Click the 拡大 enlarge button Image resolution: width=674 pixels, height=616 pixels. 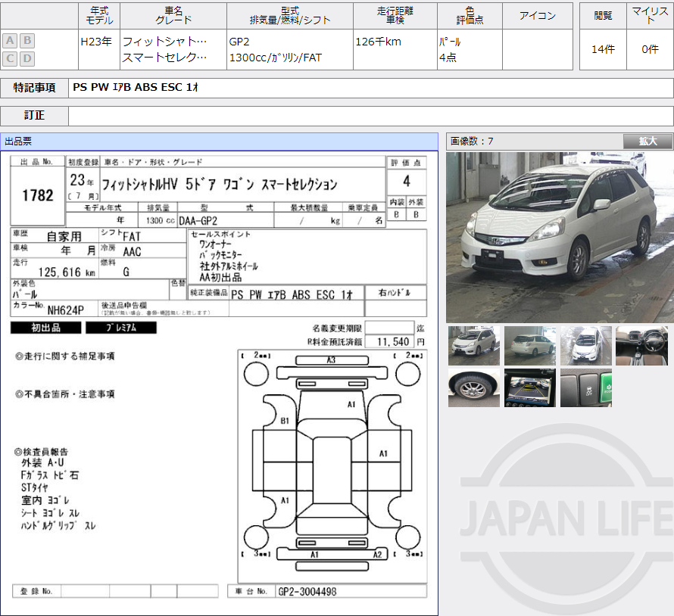[x=647, y=141]
